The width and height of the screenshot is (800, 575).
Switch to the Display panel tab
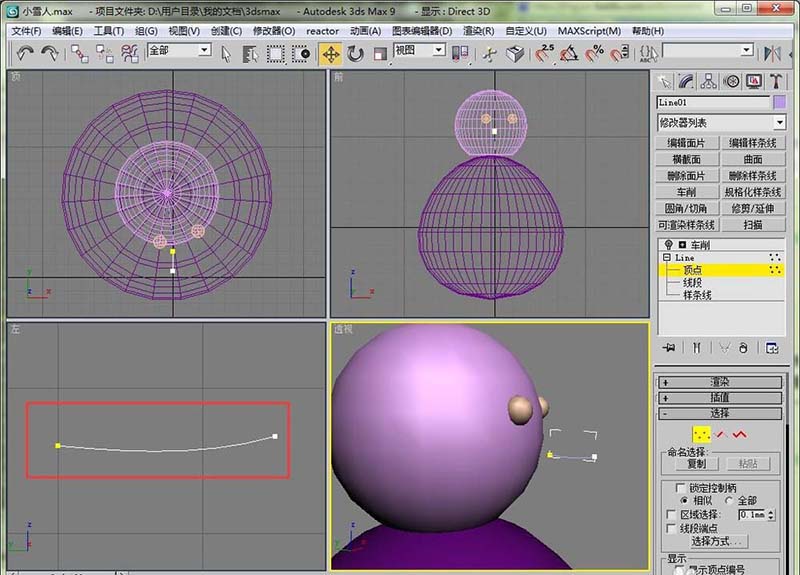point(753,81)
